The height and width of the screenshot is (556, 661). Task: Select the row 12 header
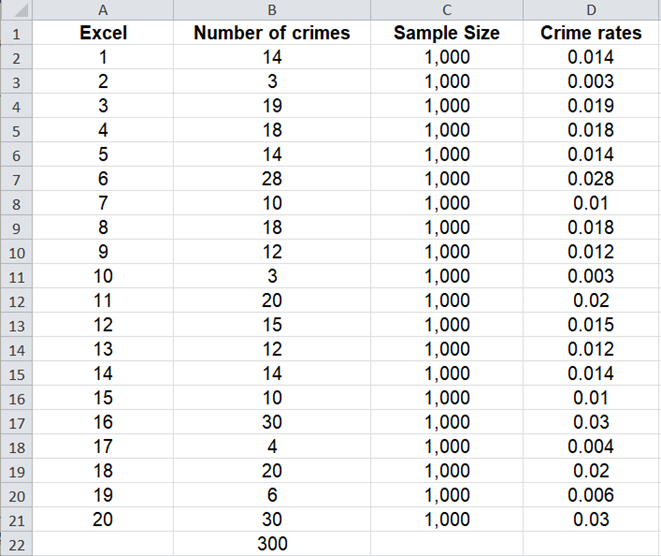17,301
